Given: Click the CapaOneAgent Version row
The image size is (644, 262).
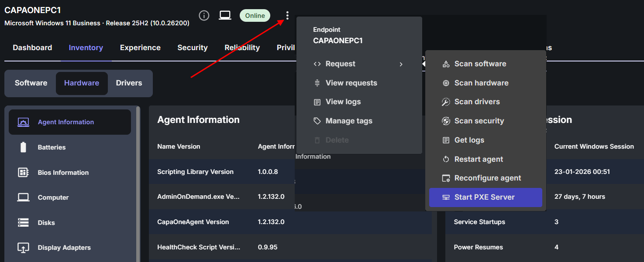Looking at the screenshot, I should [290, 222].
